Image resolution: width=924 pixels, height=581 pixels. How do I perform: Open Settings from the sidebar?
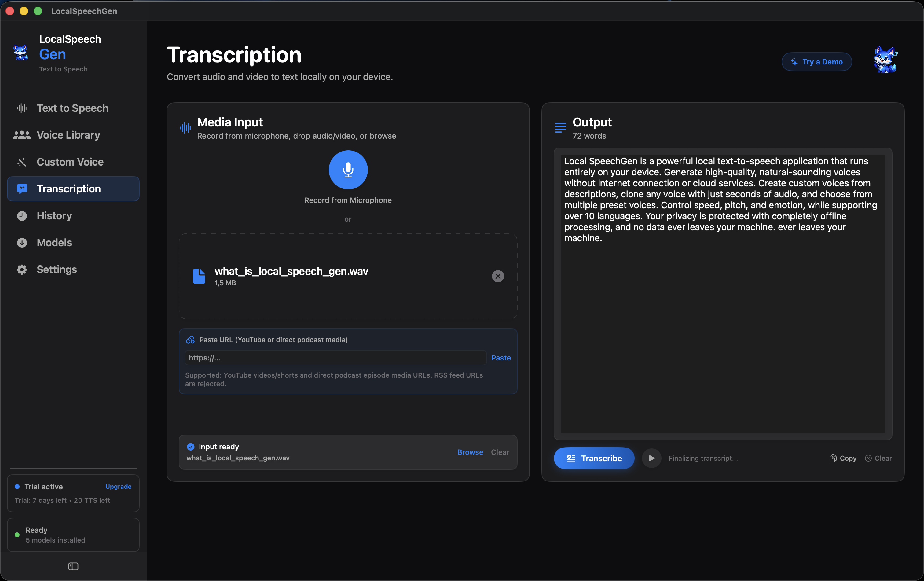57,269
